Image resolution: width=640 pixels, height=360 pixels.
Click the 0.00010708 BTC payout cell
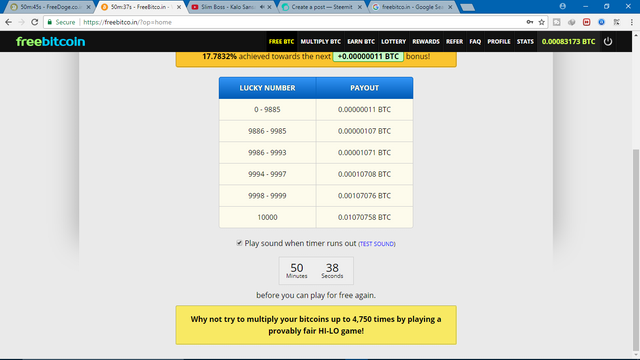364,174
